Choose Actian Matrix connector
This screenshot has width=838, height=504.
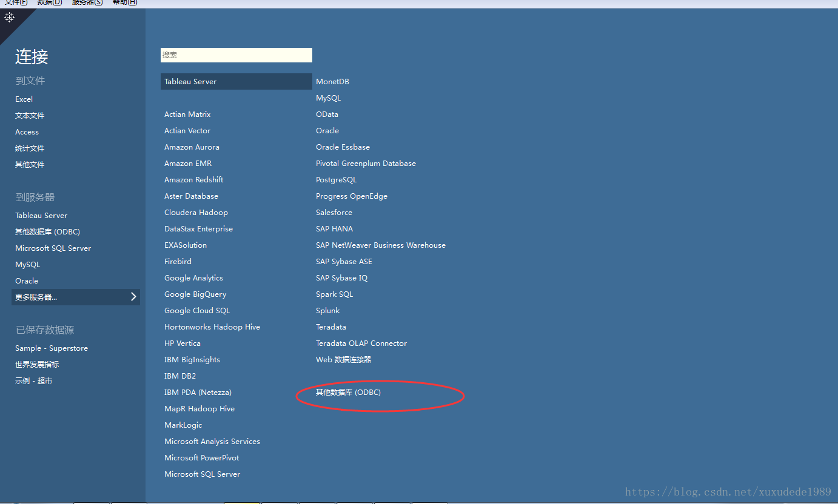(187, 114)
